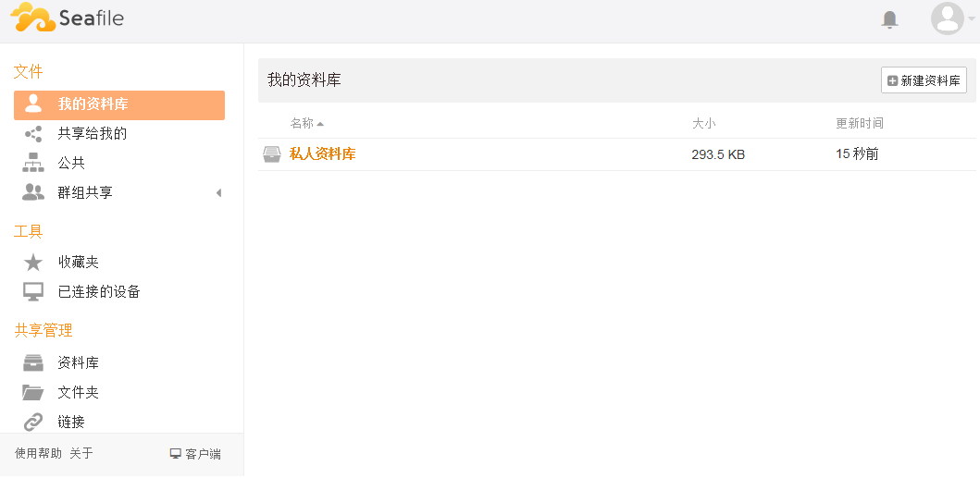Select 我的资料库 person icon in sidebar

click(x=33, y=104)
